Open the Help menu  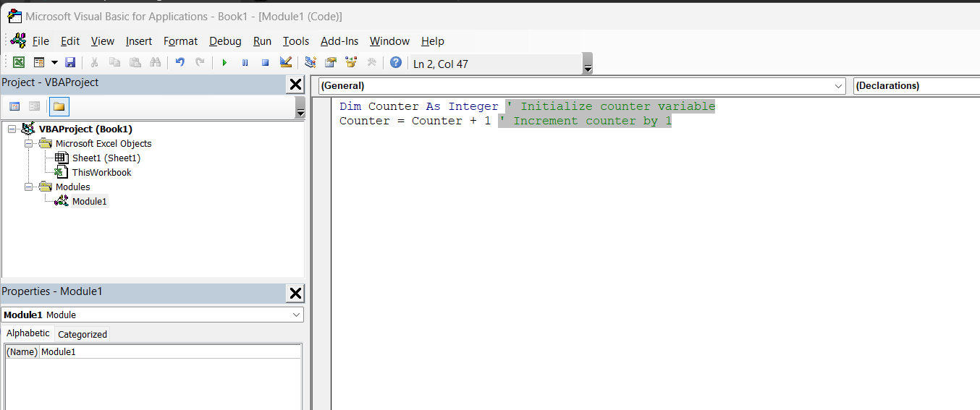(433, 41)
